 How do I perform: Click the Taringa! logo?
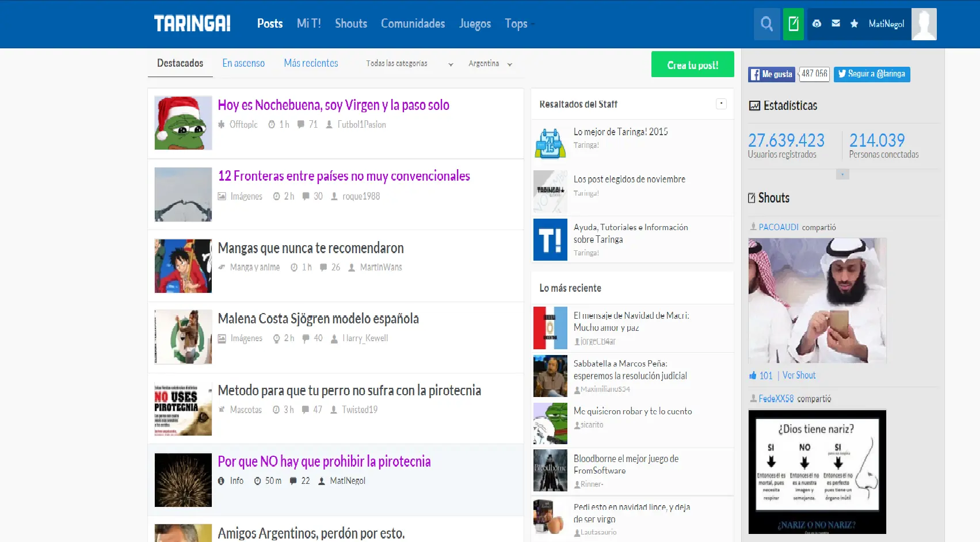[192, 24]
